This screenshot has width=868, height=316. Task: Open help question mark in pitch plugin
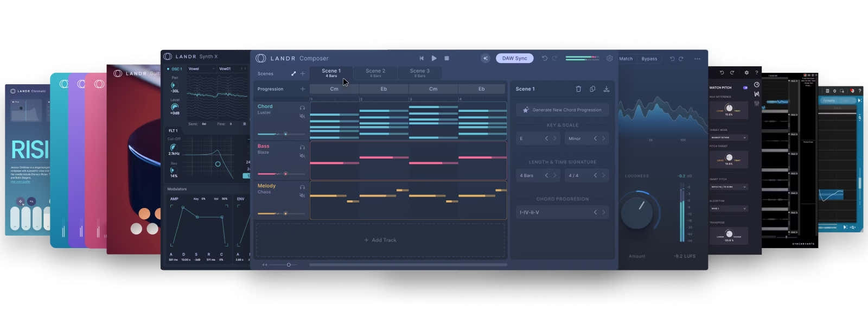pyautogui.click(x=756, y=72)
